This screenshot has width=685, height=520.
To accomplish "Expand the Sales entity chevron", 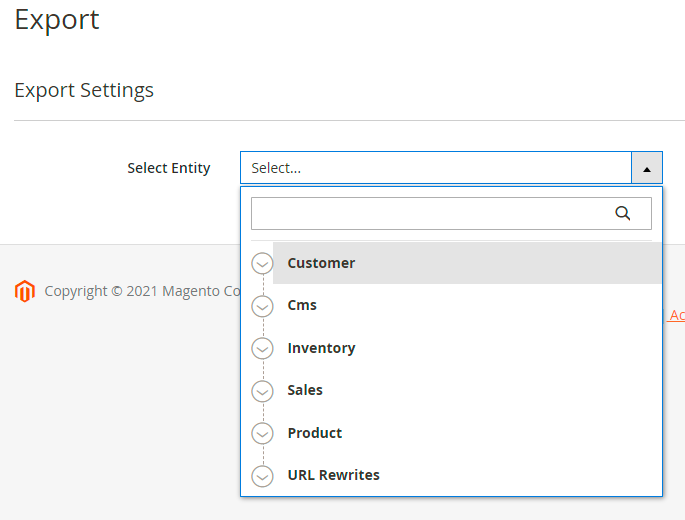I will [x=262, y=391].
